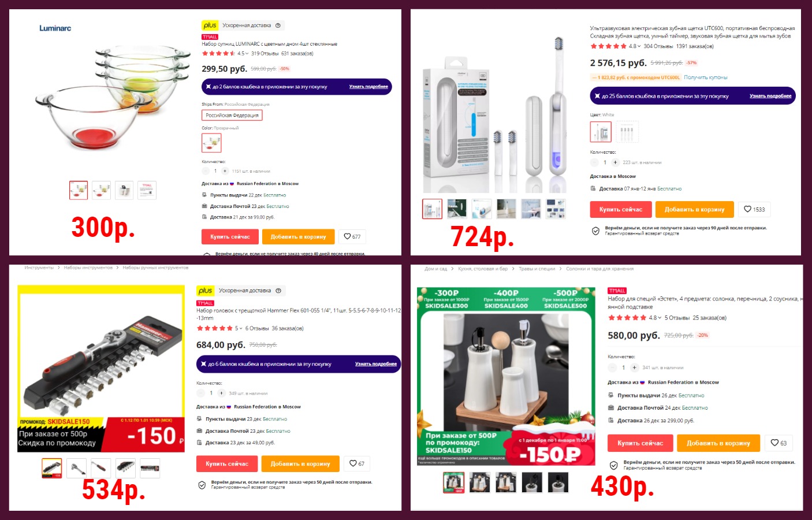Screen dimensions: 812x520
Task: Open Кухня, столовая и бар breadcrumb
Action: [x=483, y=269]
